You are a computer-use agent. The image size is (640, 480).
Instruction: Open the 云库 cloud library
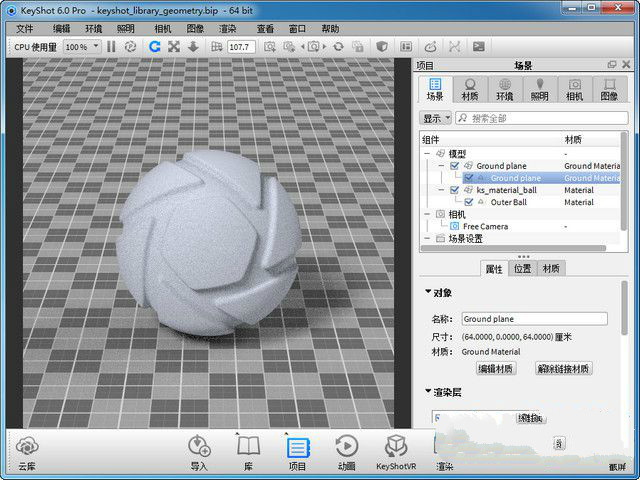[x=27, y=447]
